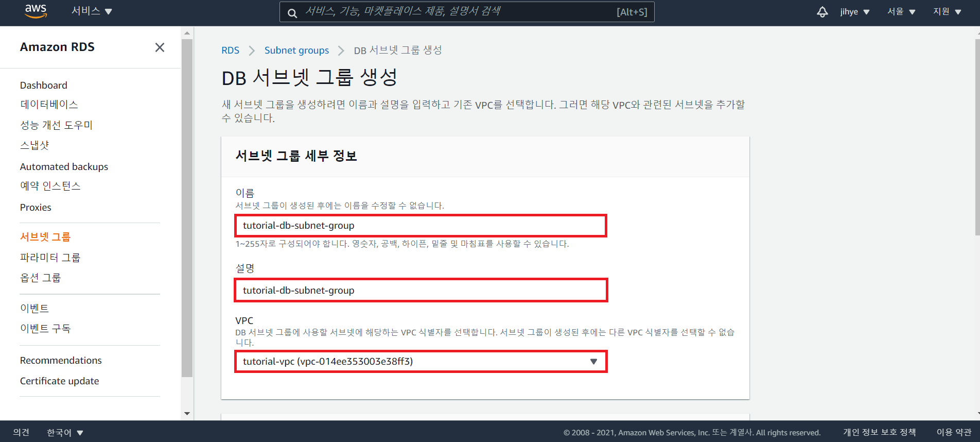Open 데이터베이스 in the sidebar
The image size is (980, 442).
49,105
